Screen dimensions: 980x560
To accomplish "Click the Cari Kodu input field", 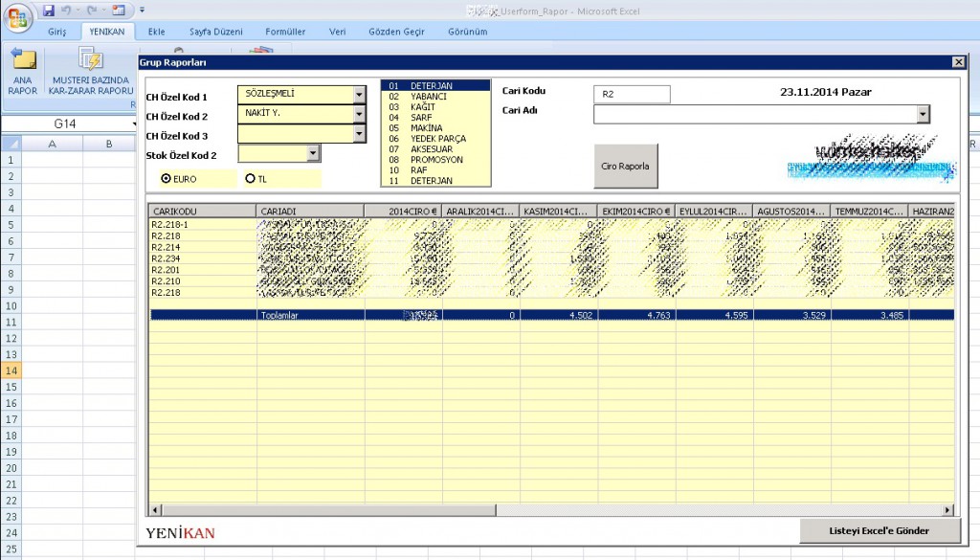I will coord(632,95).
